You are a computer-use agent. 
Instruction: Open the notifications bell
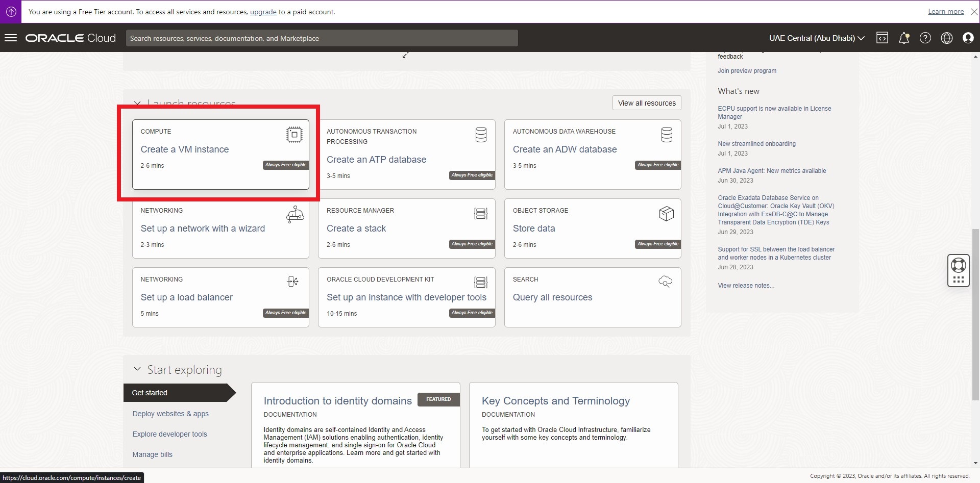pyautogui.click(x=904, y=38)
